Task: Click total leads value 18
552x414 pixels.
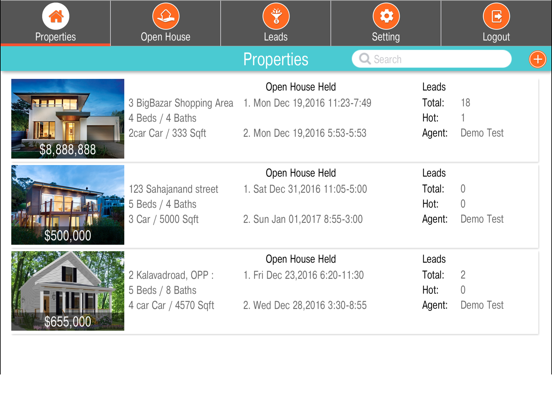Action: click(465, 103)
